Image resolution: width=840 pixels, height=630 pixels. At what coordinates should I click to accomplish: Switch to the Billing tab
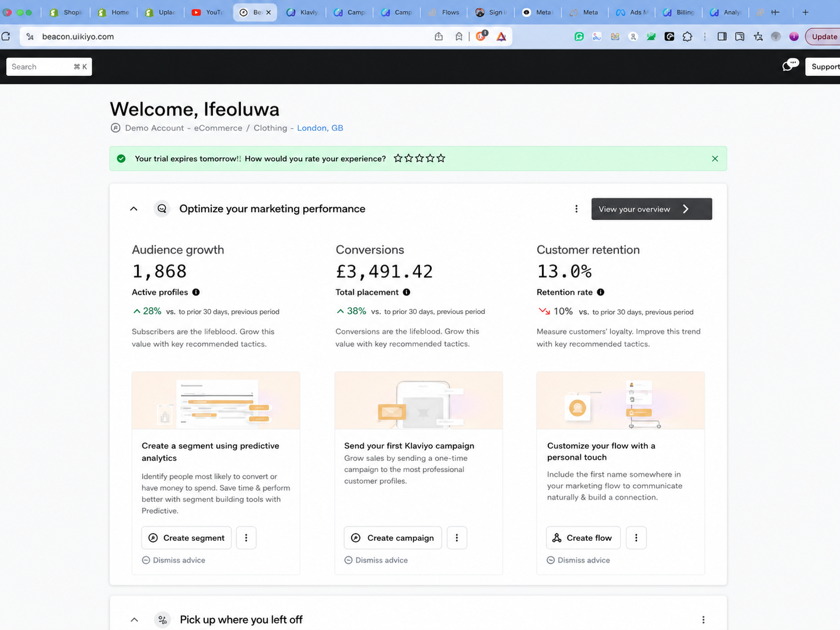coord(679,12)
